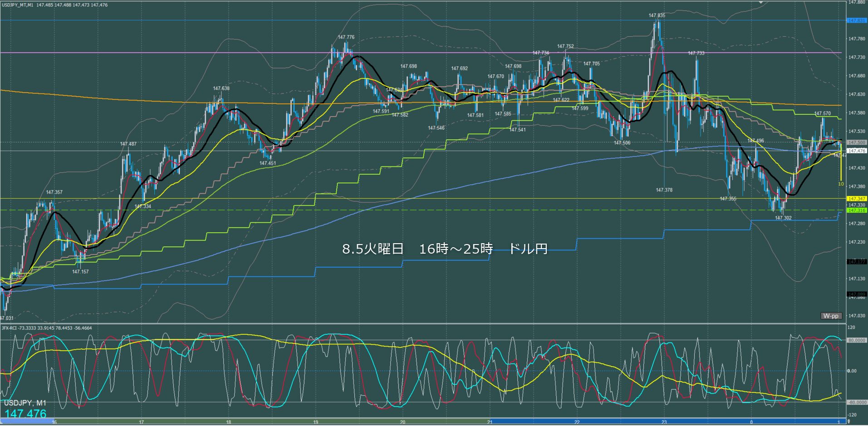Click the 147.733 peak price label
868x426 pixels.
pos(696,53)
